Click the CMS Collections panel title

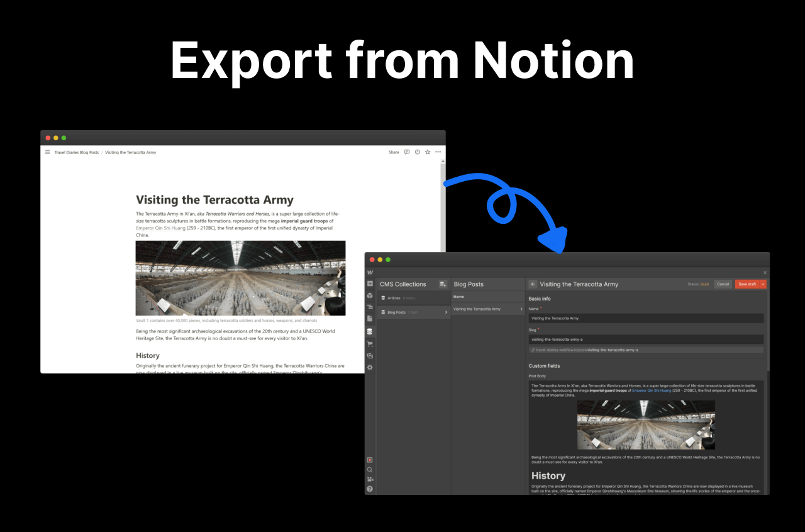(403, 284)
